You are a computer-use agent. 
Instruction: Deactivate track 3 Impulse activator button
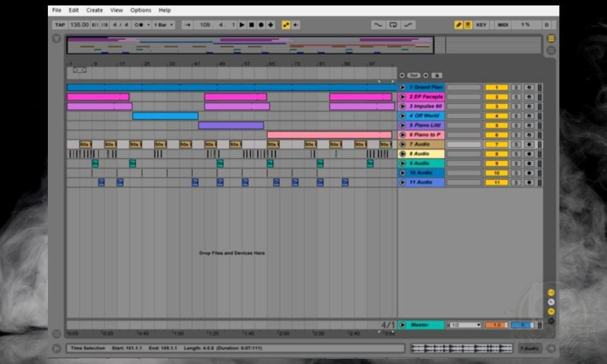coord(497,106)
